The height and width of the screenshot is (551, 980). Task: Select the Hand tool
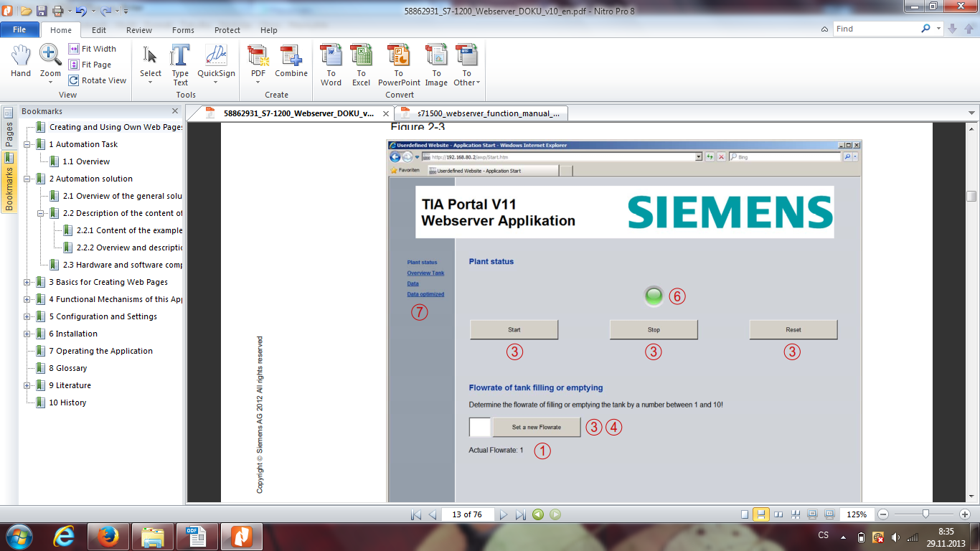(21, 62)
